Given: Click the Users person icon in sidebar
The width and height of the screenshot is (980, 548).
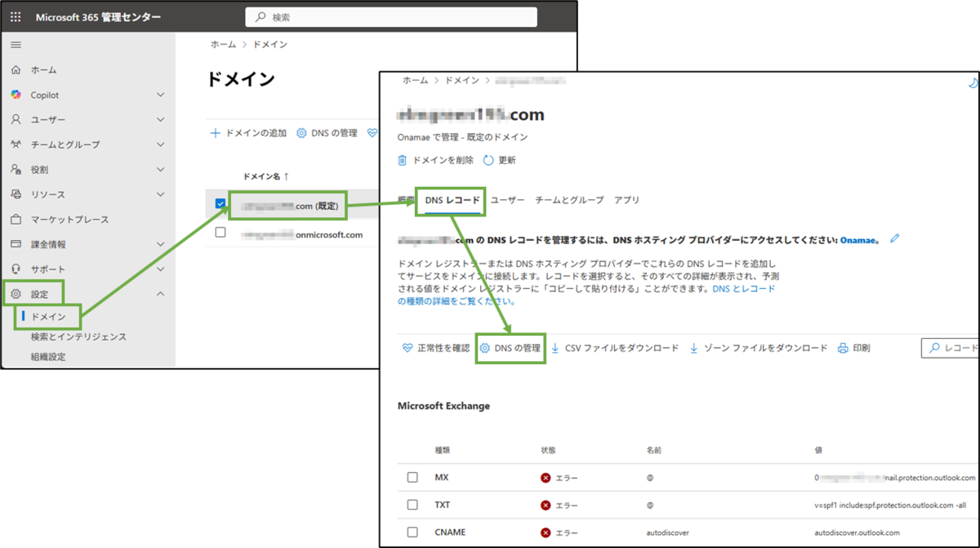Looking at the screenshot, I should click(x=16, y=119).
